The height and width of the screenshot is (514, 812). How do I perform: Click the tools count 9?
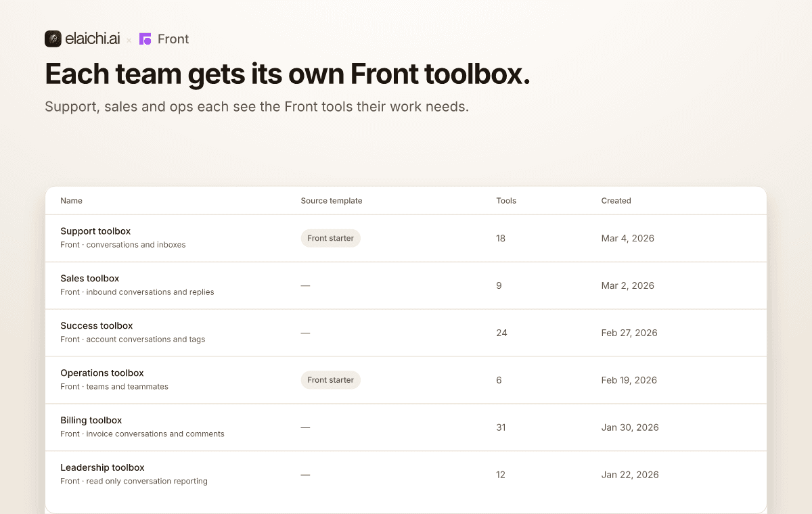pos(499,285)
